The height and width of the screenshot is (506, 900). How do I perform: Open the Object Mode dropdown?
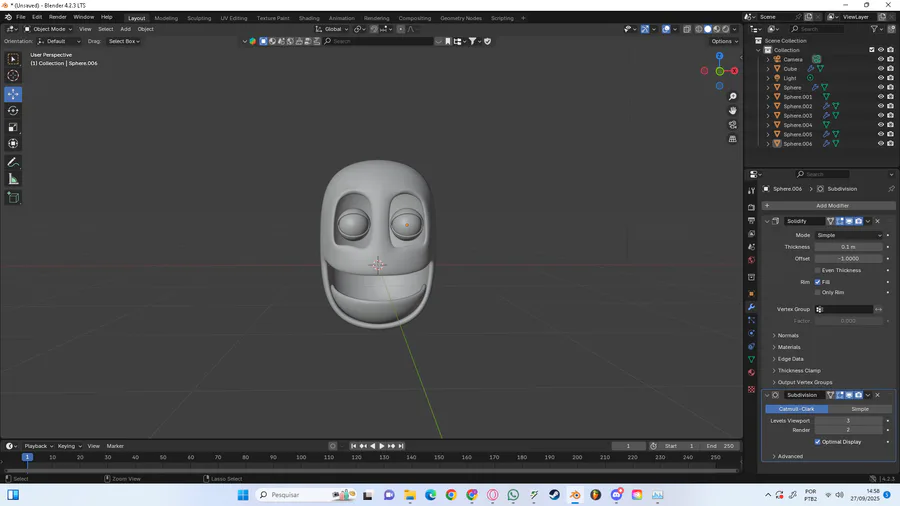[50, 29]
